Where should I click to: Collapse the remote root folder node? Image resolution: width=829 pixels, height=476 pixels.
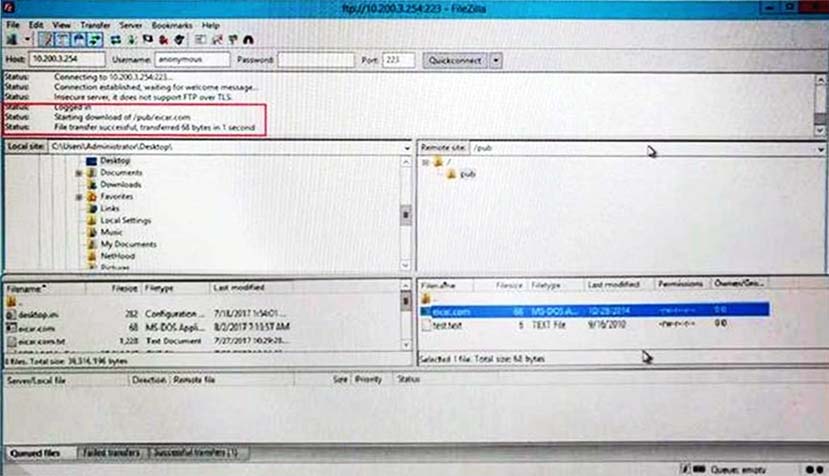tap(426, 162)
